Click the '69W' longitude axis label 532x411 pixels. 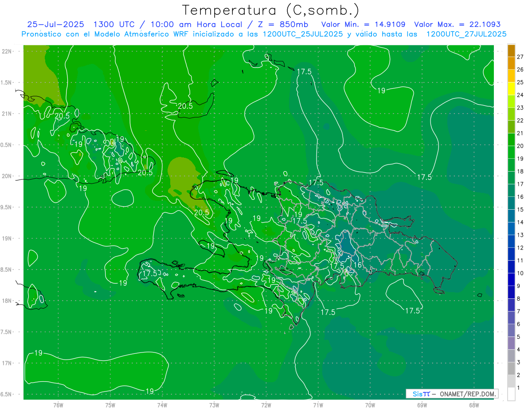[422, 405]
